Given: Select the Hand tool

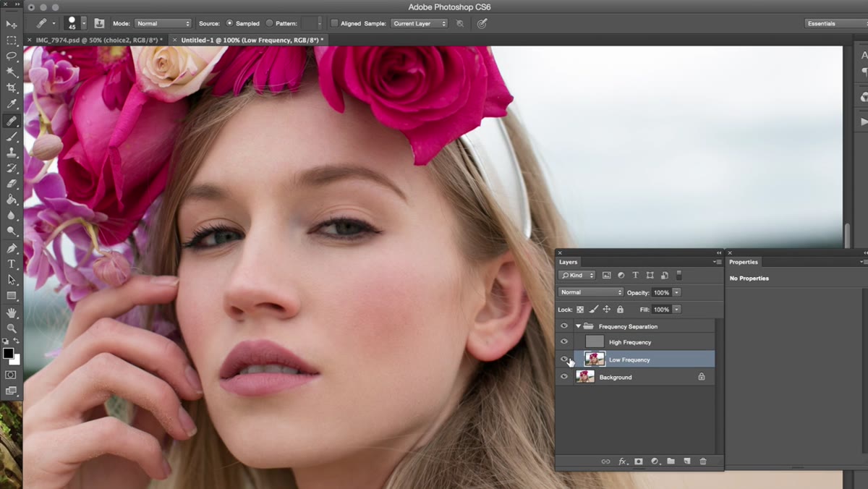Looking at the screenshot, I should coord(12,312).
